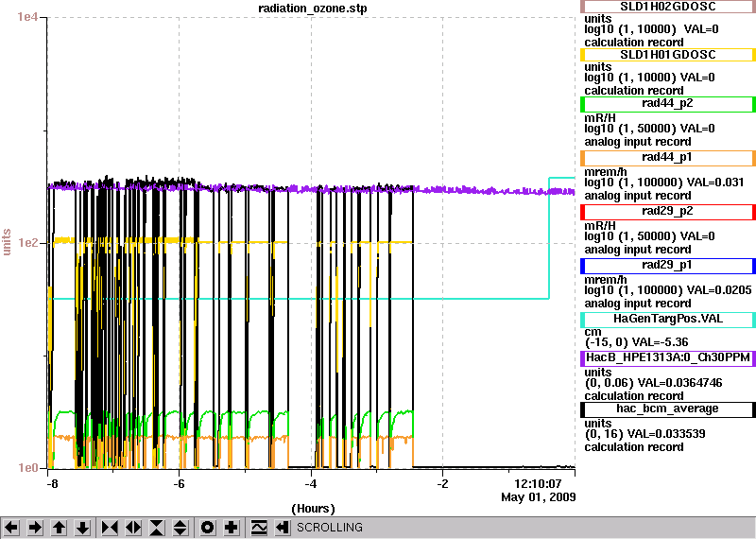Click the -8 hours tick label

(52, 483)
